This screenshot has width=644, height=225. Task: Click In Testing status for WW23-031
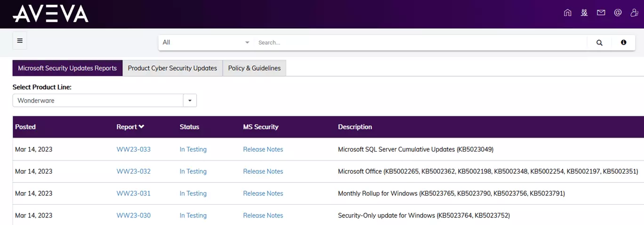coord(193,193)
